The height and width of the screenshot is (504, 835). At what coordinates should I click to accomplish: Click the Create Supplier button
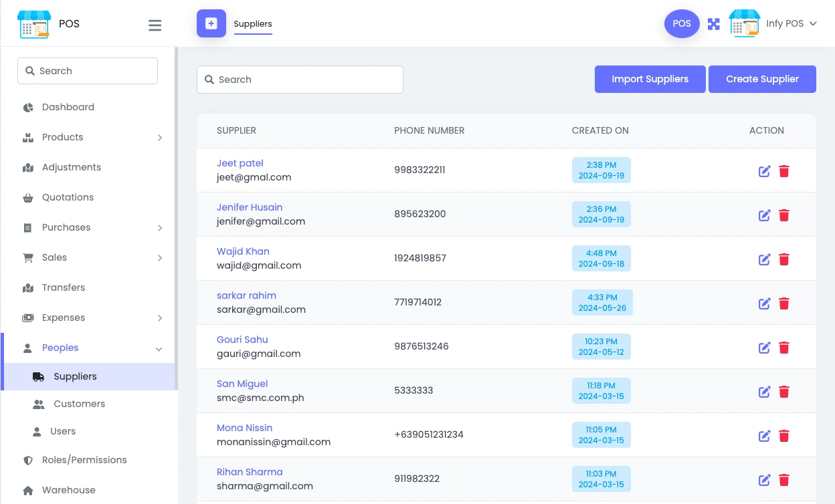[x=762, y=79]
